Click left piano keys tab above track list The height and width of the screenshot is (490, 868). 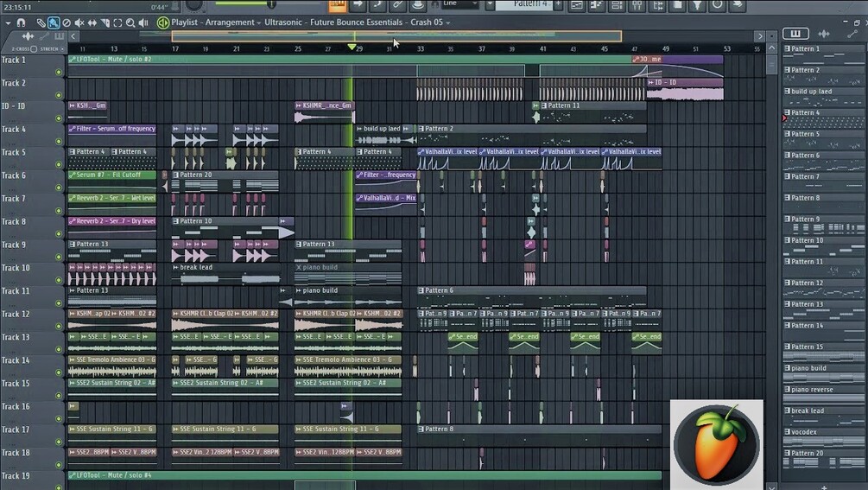(x=59, y=36)
